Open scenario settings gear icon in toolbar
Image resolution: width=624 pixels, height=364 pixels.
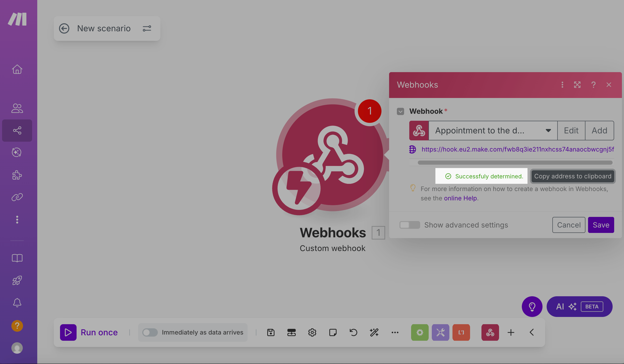pos(312,332)
